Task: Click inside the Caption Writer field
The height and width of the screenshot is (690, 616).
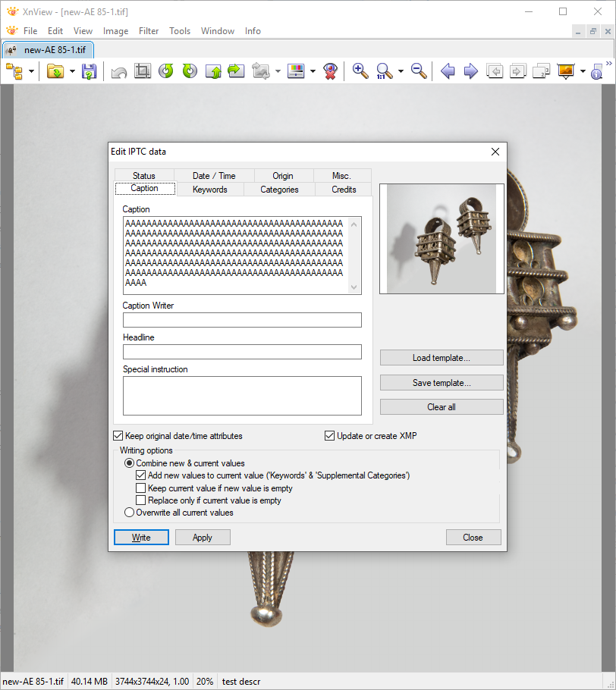Action: pos(242,320)
